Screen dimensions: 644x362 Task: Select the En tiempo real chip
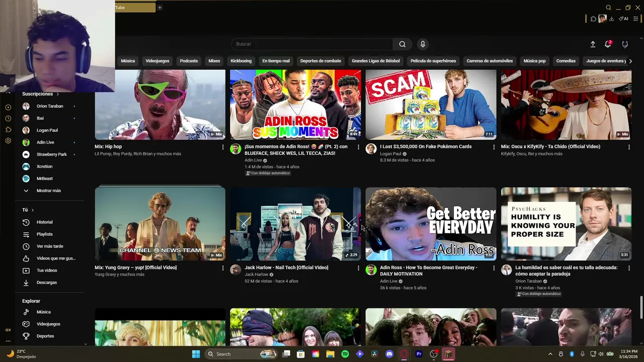276,61
